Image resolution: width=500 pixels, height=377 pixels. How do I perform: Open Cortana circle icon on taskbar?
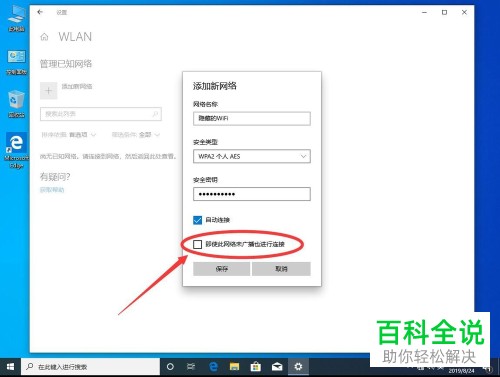[x=170, y=367]
